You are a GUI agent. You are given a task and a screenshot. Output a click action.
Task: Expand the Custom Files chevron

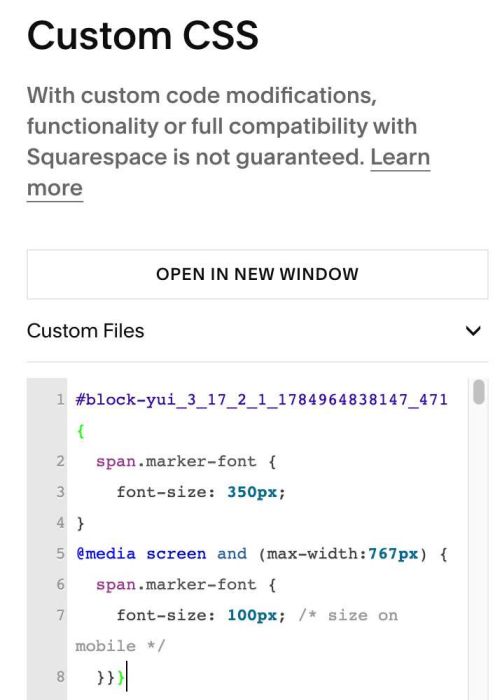(473, 331)
